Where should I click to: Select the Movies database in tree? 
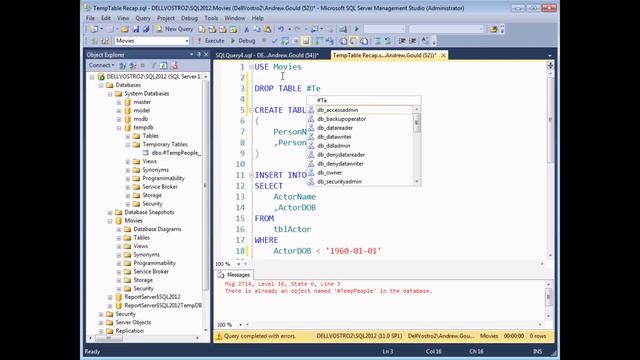[133, 221]
